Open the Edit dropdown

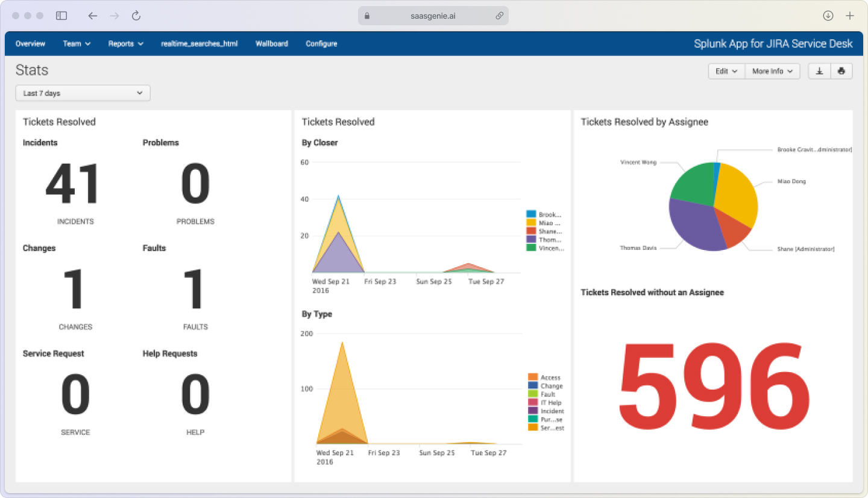coord(726,71)
